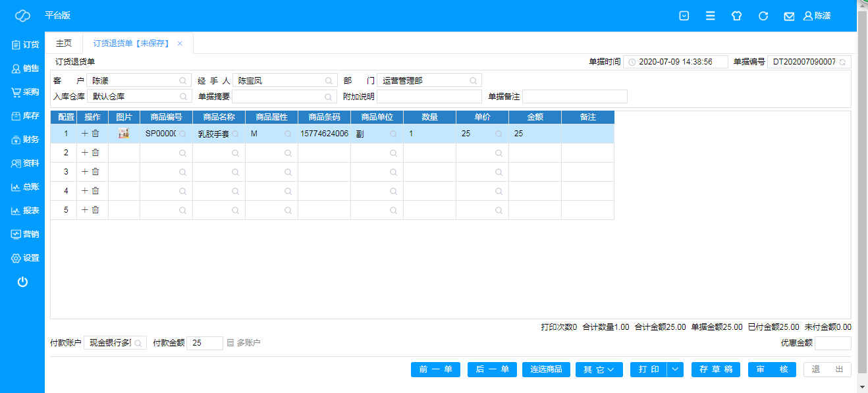This screenshot has height=393, width=868.
Task: Click search icon in 经手人 field
Action: (329, 80)
